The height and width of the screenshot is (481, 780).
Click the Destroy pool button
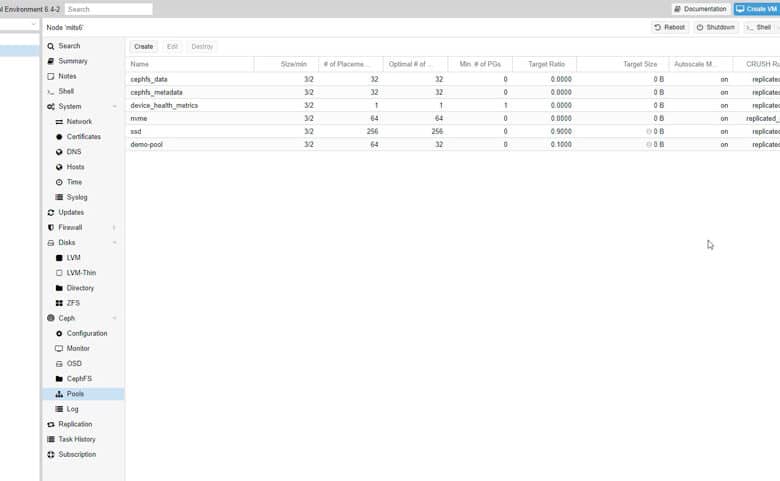[202, 46]
